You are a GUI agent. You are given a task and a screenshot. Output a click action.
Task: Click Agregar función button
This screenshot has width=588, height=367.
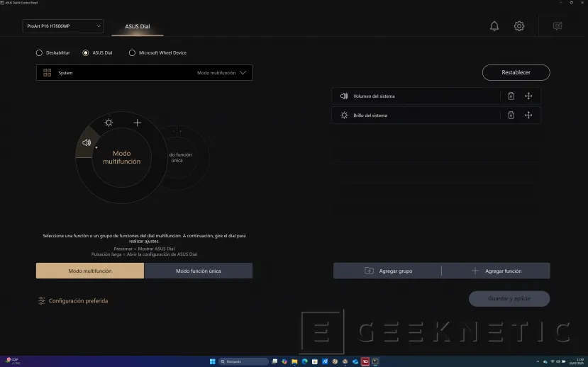click(x=496, y=271)
